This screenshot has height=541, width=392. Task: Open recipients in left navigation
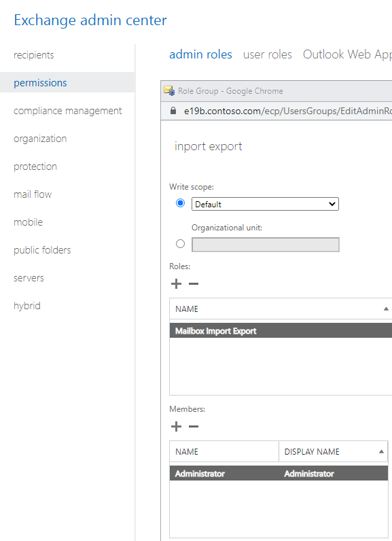[34, 55]
